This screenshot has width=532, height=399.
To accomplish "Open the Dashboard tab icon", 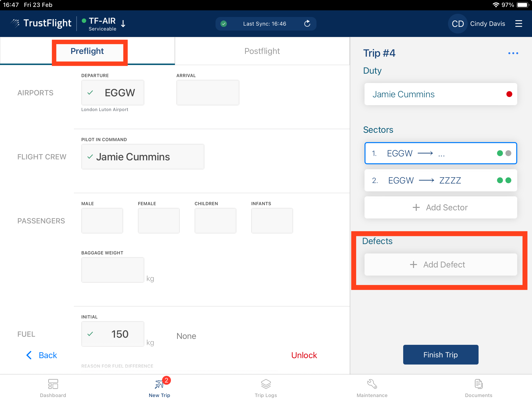I will [x=53, y=384].
